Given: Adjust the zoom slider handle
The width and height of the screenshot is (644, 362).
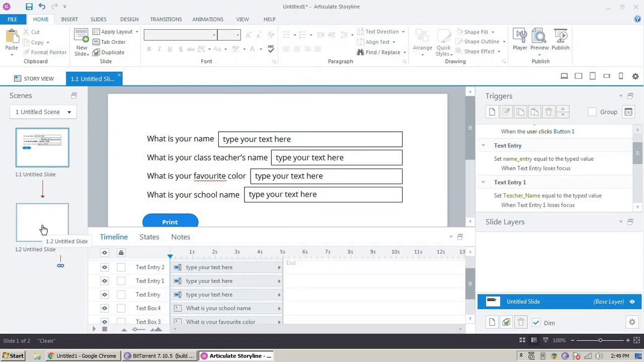Looking at the screenshot, I should tap(600, 341).
